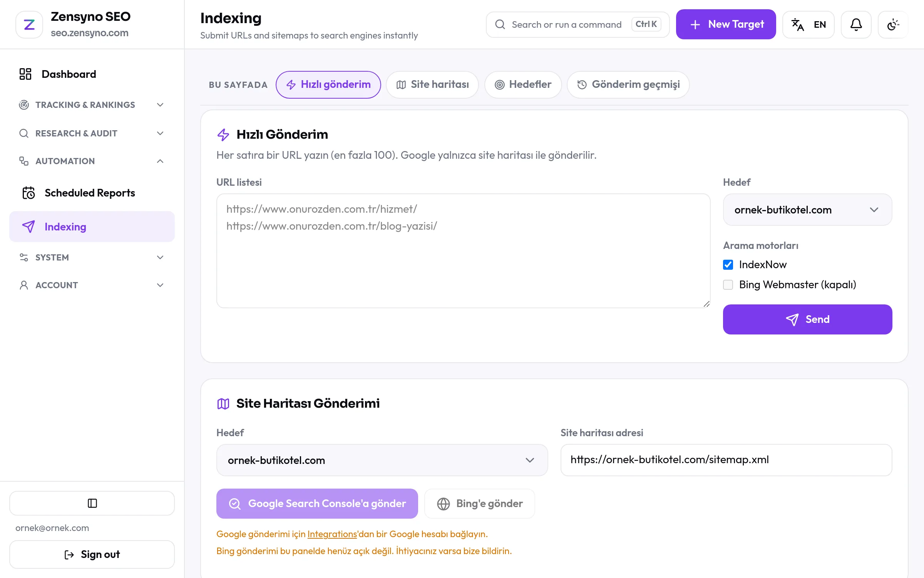Click Google Search Console'a gönder button

coord(317,504)
